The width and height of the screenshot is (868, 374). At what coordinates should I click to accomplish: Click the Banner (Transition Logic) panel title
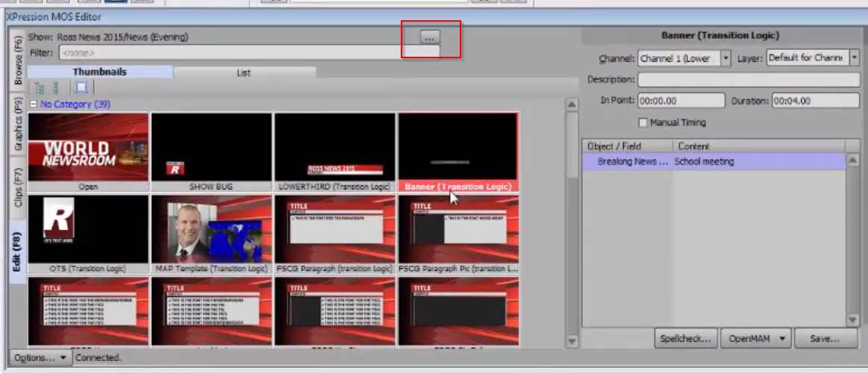click(x=720, y=36)
